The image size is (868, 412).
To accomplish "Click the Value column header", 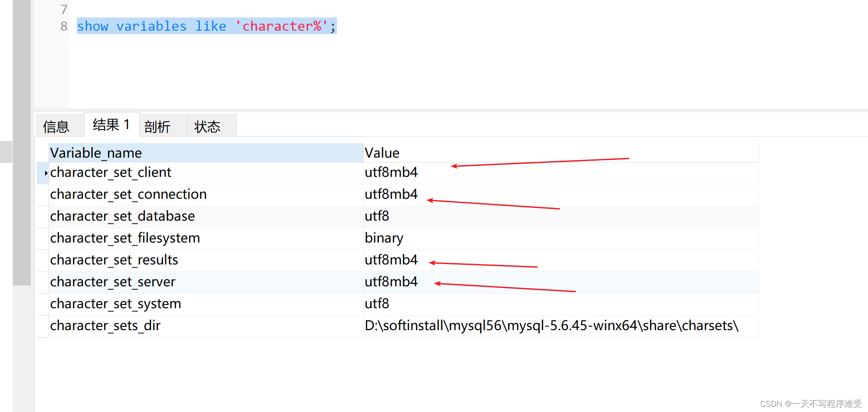I will pos(561,153).
